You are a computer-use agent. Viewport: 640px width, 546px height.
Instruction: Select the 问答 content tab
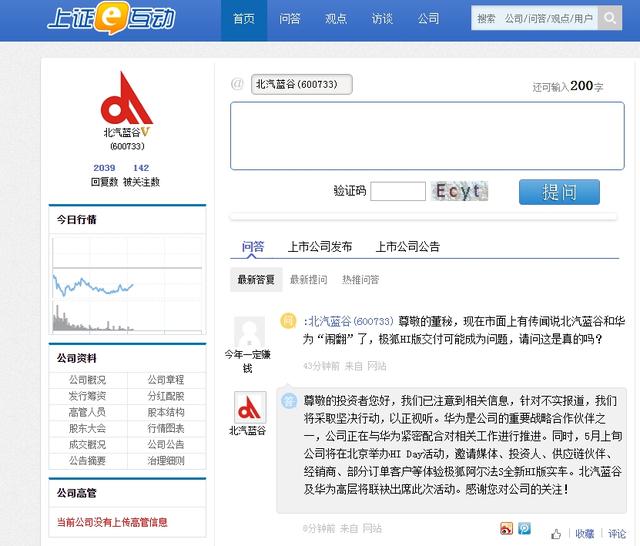[x=253, y=246]
